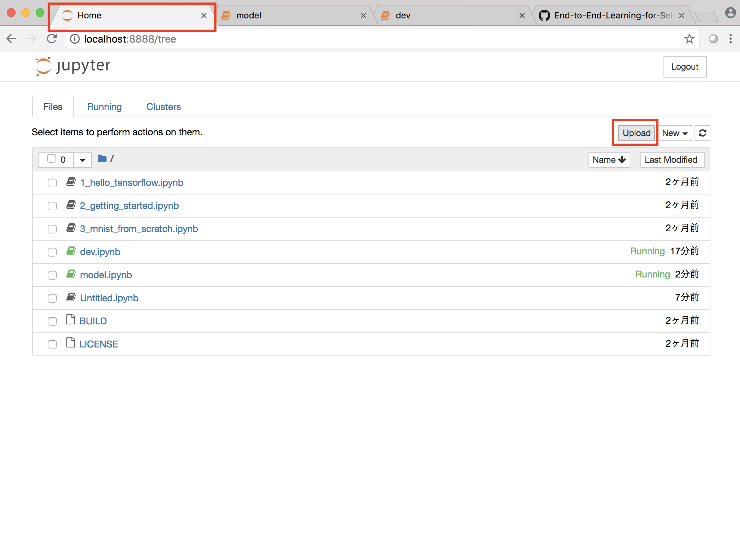
Task: Switch to the Running tab
Action: pyautogui.click(x=104, y=107)
